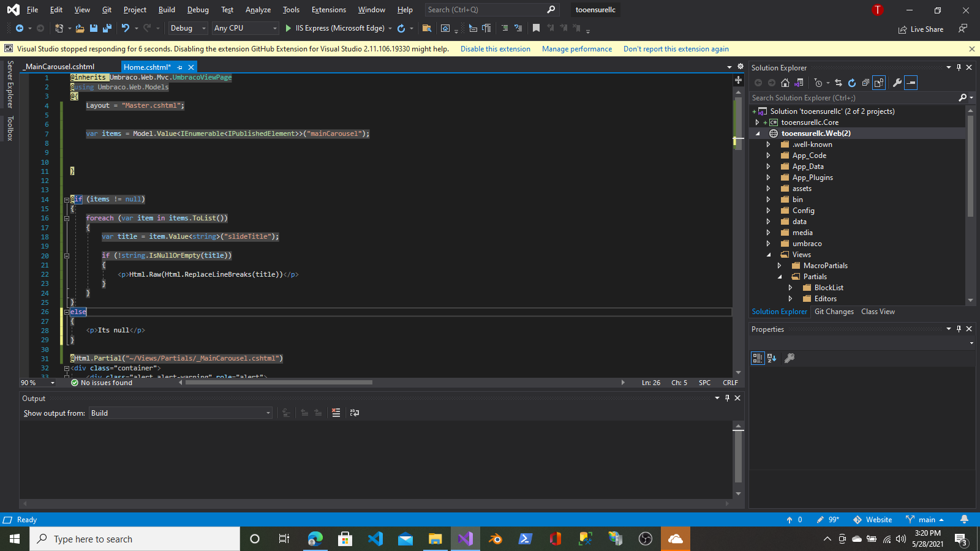The width and height of the screenshot is (980, 551).
Task: Click the notifications bell in status bar
Action: (x=964, y=520)
